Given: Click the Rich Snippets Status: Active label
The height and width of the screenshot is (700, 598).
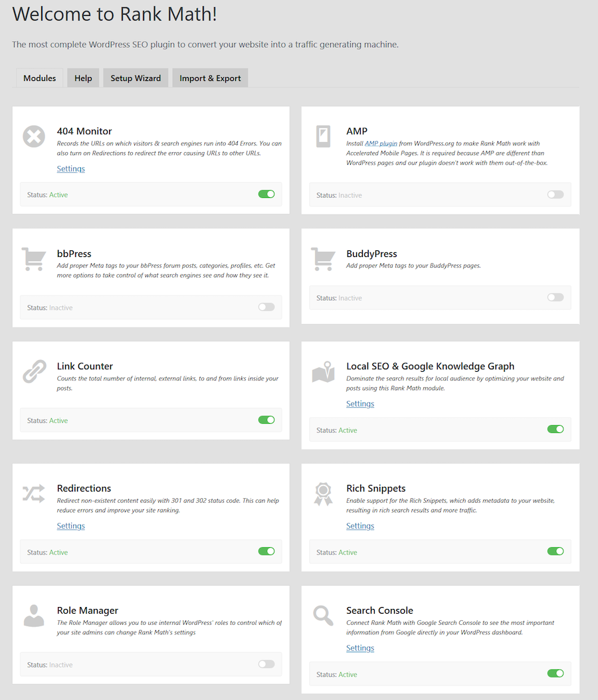Looking at the screenshot, I should click(337, 553).
